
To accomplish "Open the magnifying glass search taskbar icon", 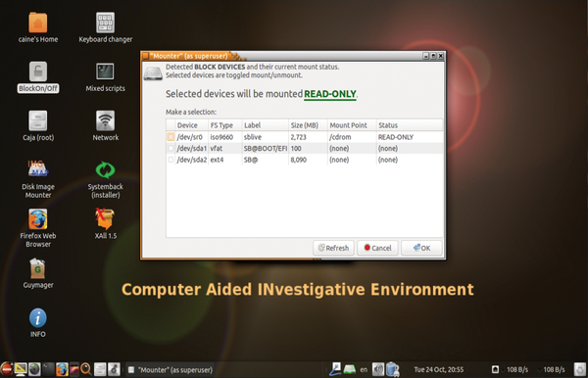I will pyautogui.click(x=86, y=369).
